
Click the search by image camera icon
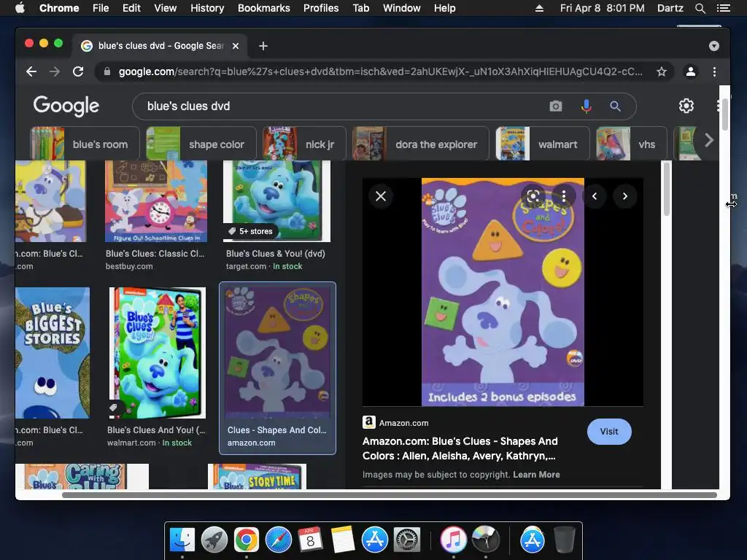(x=555, y=106)
